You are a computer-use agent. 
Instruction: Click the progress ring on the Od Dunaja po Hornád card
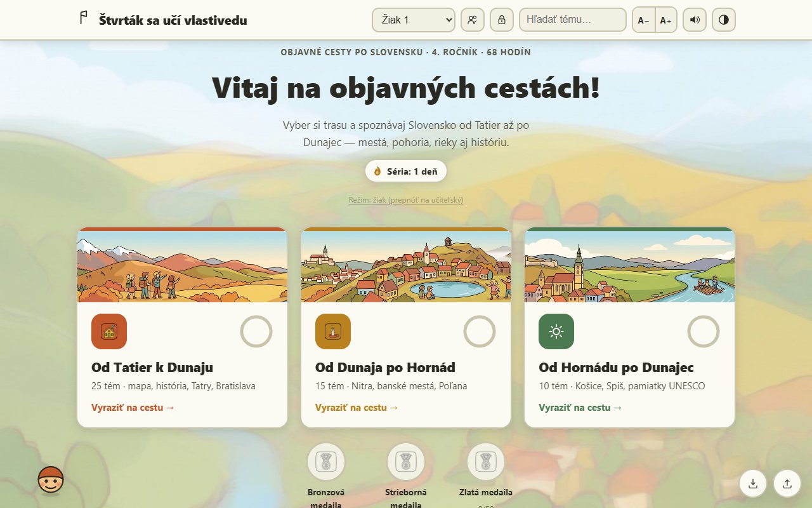point(480,331)
